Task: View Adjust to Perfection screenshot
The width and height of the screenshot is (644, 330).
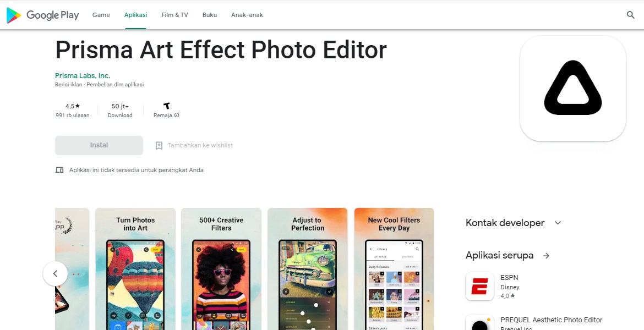Action: (x=307, y=269)
